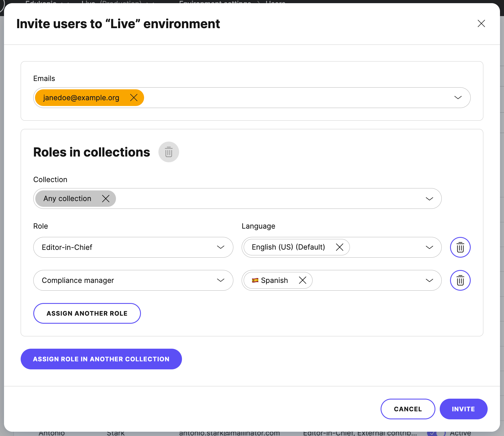Close the invite users dialog
The image size is (504, 436).
pyautogui.click(x=481, y=24)
